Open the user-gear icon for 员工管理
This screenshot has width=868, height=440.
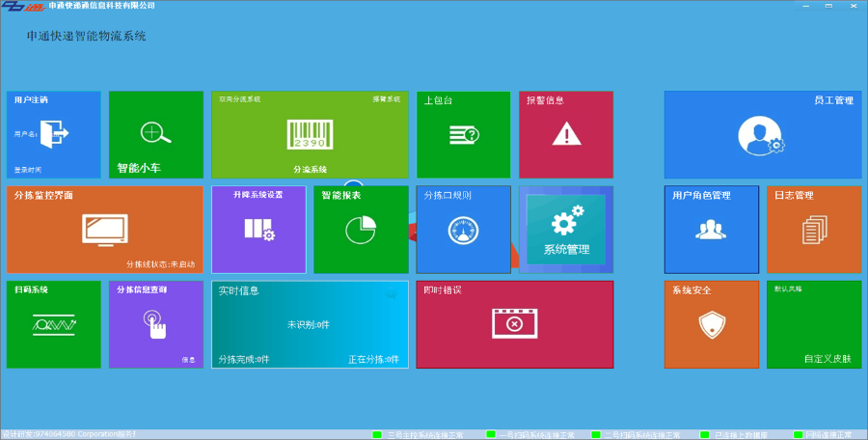tap(761, 136)
